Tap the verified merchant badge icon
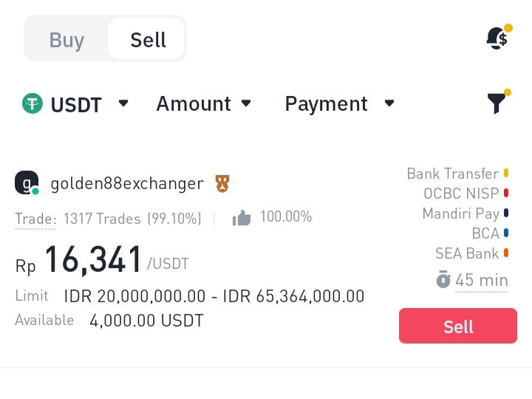Screen dimensions: 532x399 (222, 183)
